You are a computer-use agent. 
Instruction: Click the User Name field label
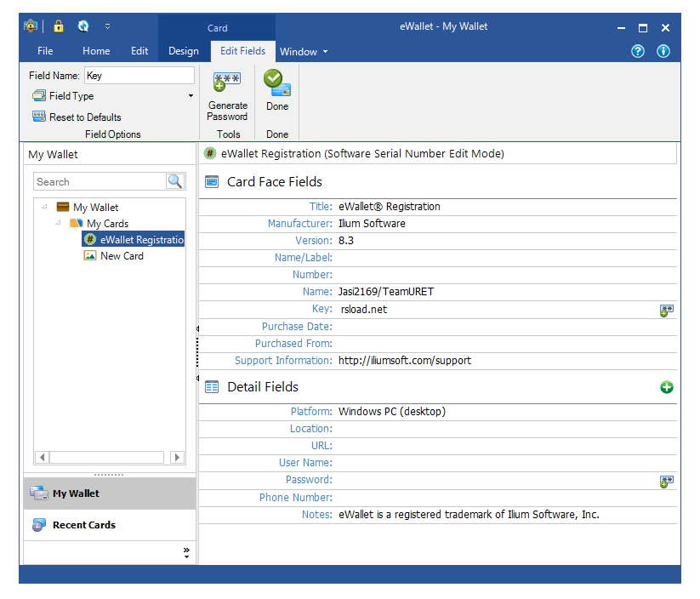point(306,463)
